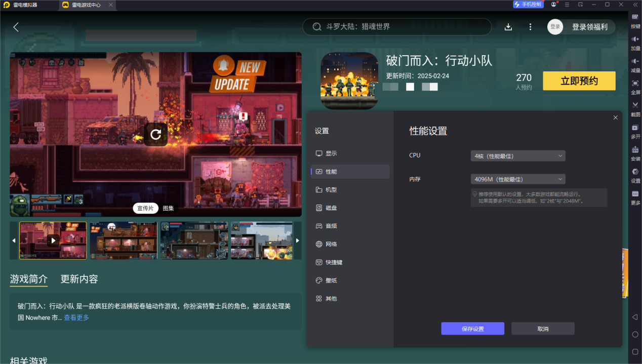Open the 按键 key mapping tool

coord(635,20)
